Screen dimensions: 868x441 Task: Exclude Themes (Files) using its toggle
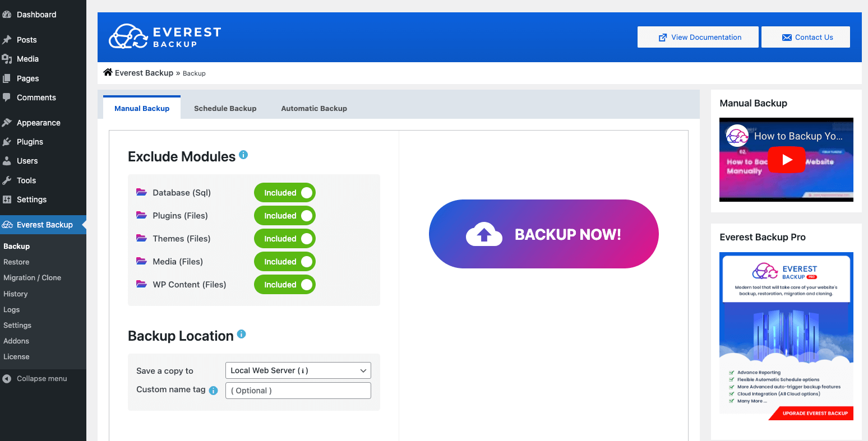284,238
